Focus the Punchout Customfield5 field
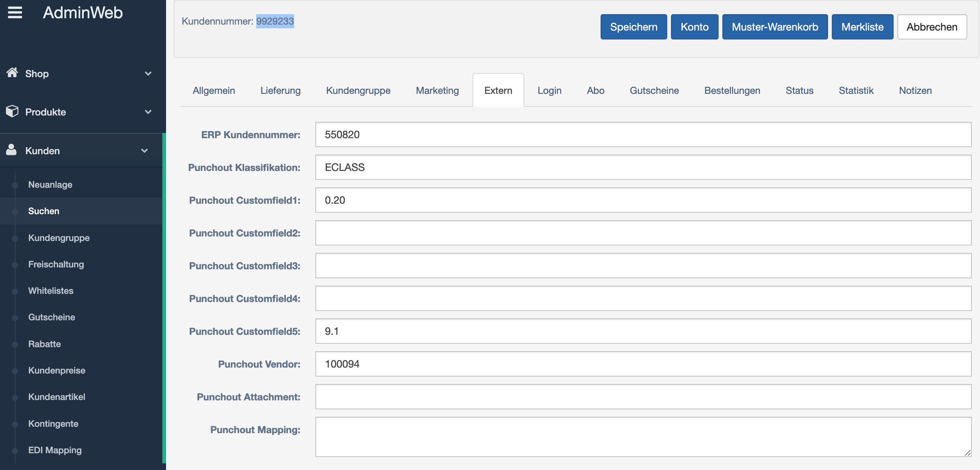980x470 pixels. [643, 331]
